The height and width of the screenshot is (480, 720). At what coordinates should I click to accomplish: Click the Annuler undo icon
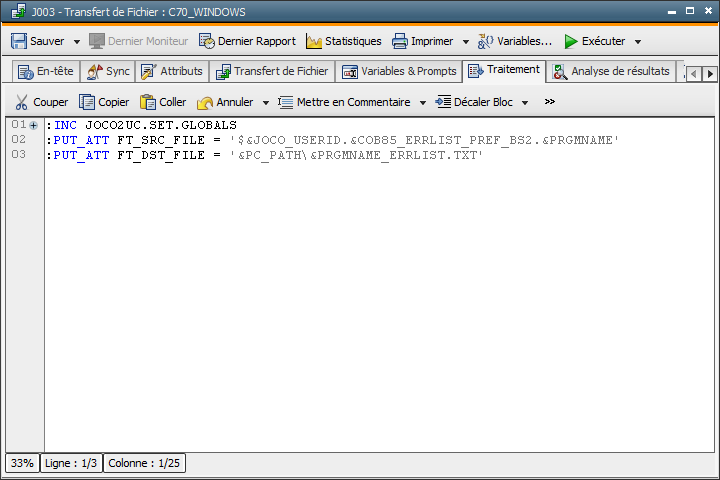pos(205,102)
